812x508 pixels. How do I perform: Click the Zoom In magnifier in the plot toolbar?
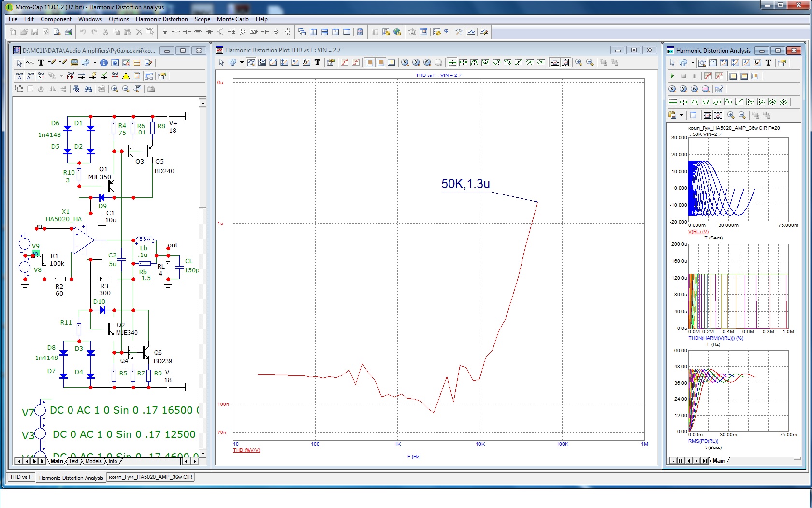[x=579, y=62]
